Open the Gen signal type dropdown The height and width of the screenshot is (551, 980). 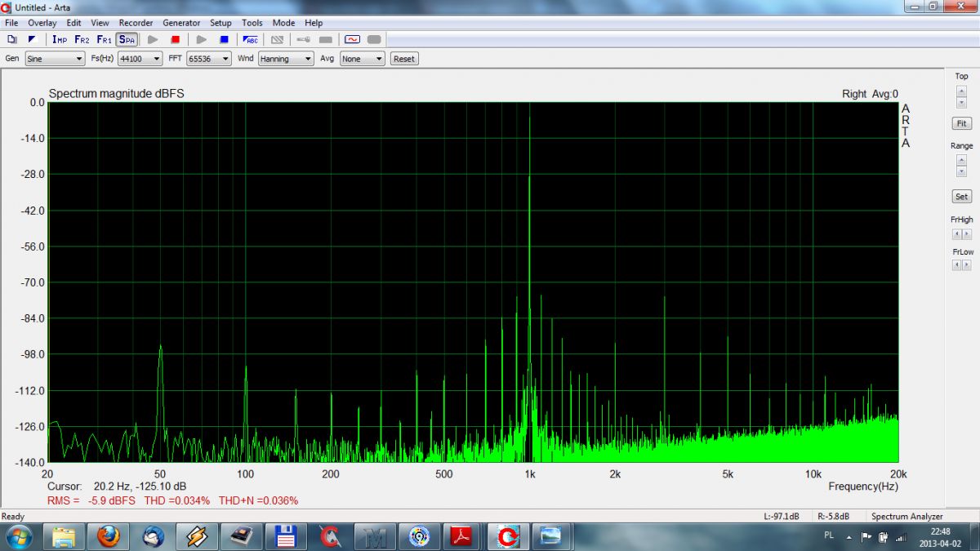pyautogui.click(x=55, y=59)
